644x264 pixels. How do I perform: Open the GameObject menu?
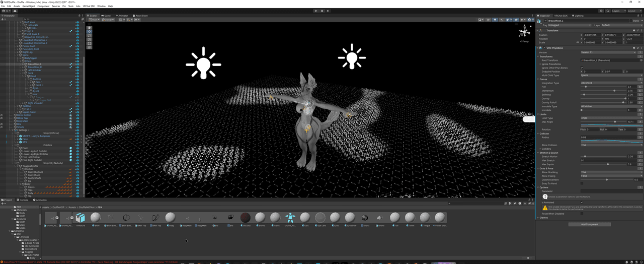pos(28,6)
